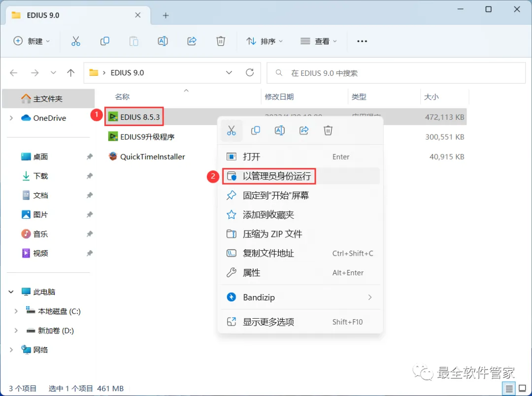Open 视频 in the sidebar
The height and width of the screenshot is (396, 532).
[40, 253]
